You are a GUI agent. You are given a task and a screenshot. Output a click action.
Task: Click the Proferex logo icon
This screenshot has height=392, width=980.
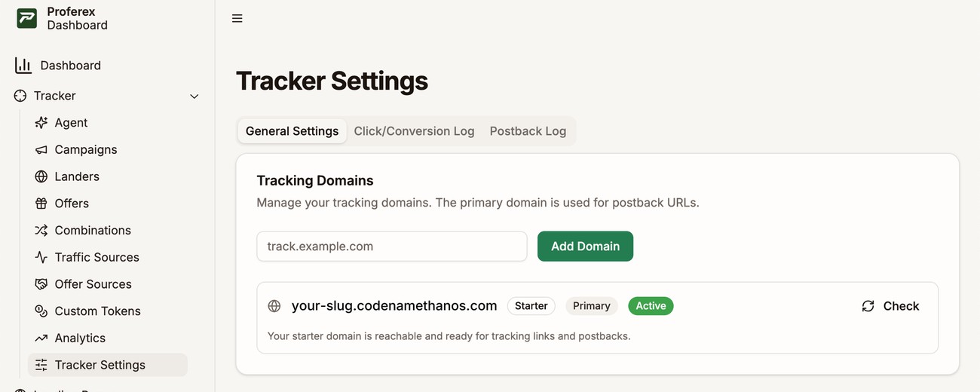tap(27, 19)
